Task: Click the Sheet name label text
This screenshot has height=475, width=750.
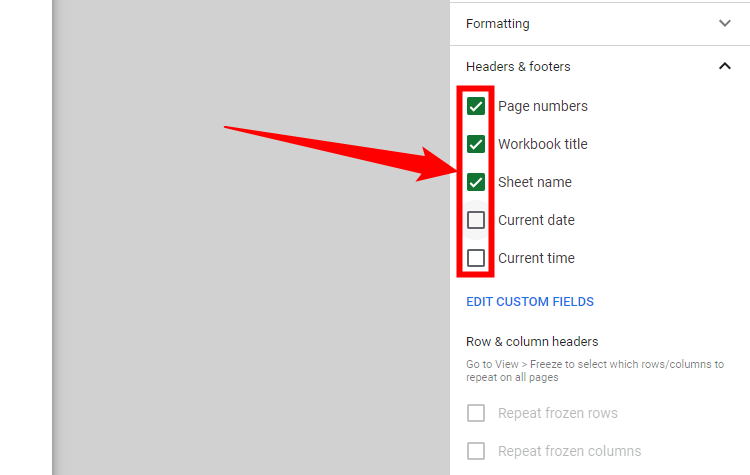Action: pos(535,182)
